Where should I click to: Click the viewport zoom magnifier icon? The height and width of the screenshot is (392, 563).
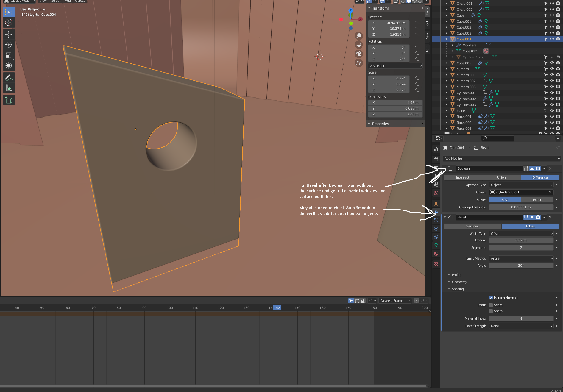pos(359,36)
